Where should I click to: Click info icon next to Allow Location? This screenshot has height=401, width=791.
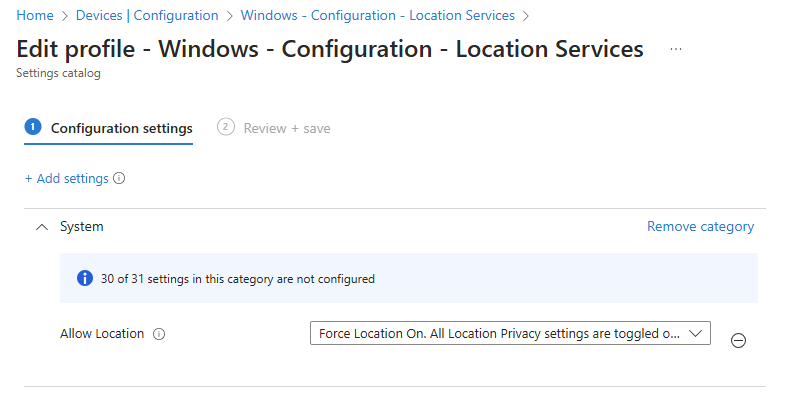pos(159,334)
